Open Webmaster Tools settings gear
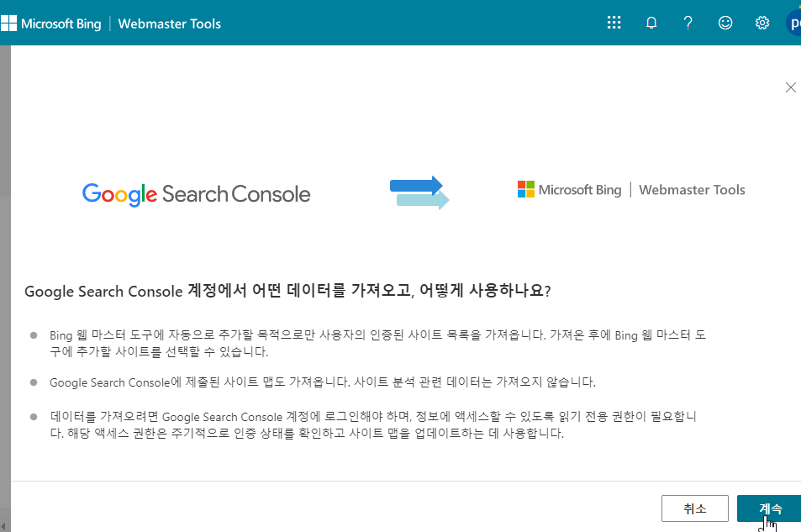Screen dimensions: 801x532 [761, 23]
